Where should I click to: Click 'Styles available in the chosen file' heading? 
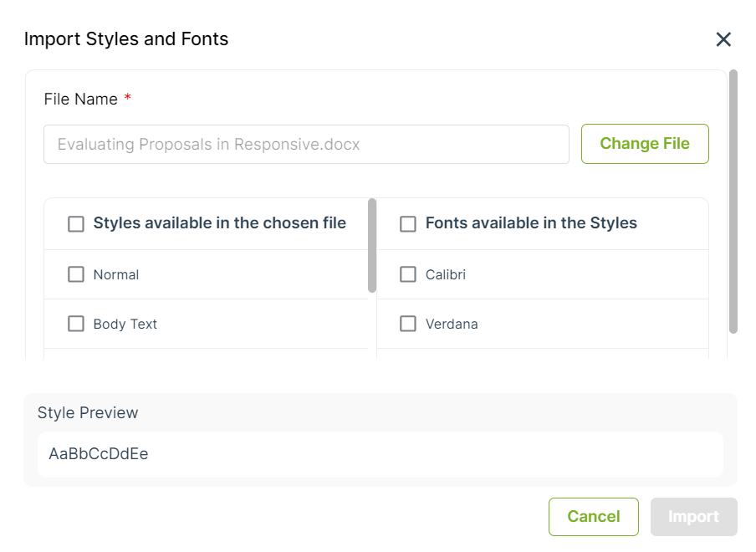pyautogui.click(x=220, y=223)
